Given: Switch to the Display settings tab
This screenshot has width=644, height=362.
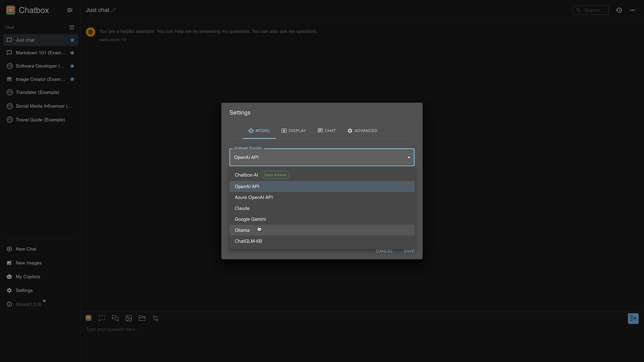Looking at the screenshot, I should [x=293, y=131].
